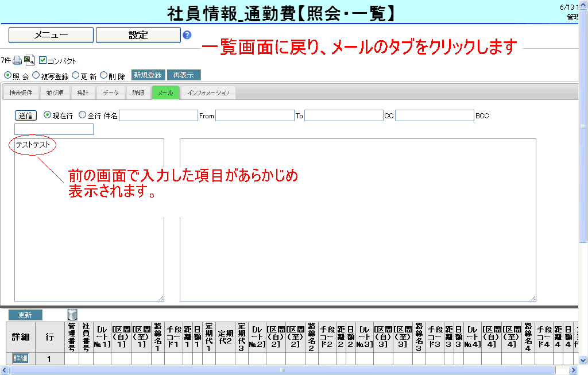Open the 集計 tab
The image size is (588, 375).
pos(83,93)
